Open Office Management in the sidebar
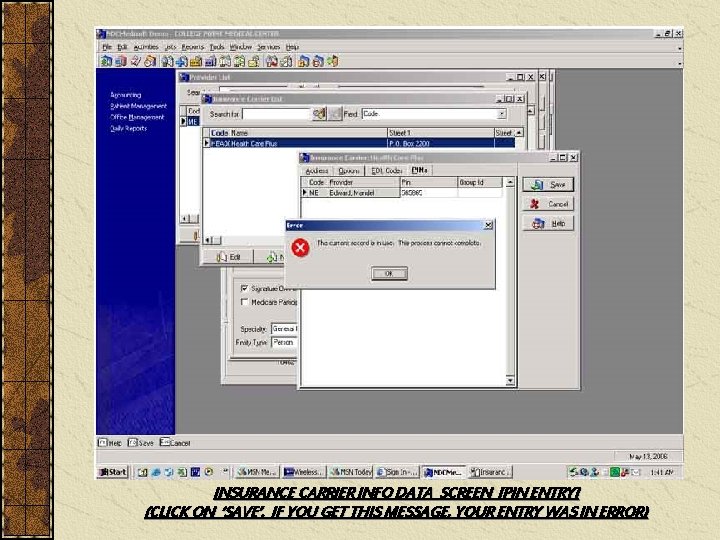The height and width of the screenshot is (540, 720). [137, 117]
